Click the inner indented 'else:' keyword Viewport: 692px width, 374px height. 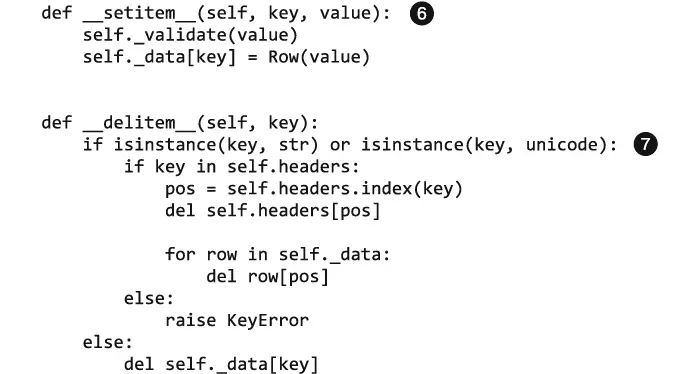click(x=149, y=298)
